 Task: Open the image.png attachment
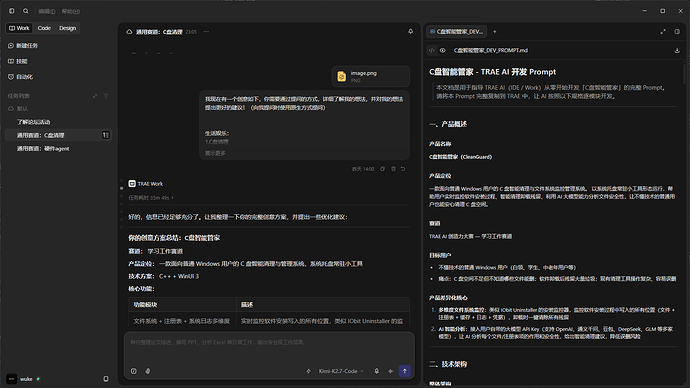371,77
